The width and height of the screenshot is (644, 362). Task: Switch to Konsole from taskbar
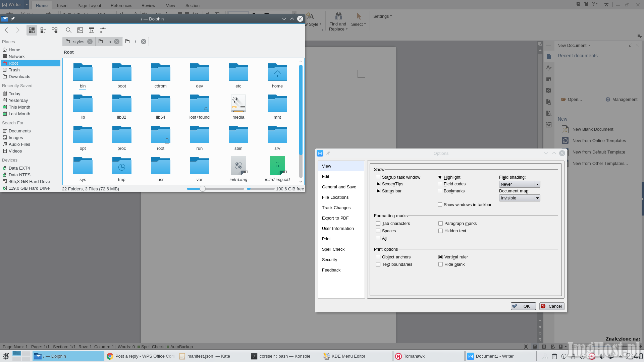pyautogui.click(x=284, y=356)
